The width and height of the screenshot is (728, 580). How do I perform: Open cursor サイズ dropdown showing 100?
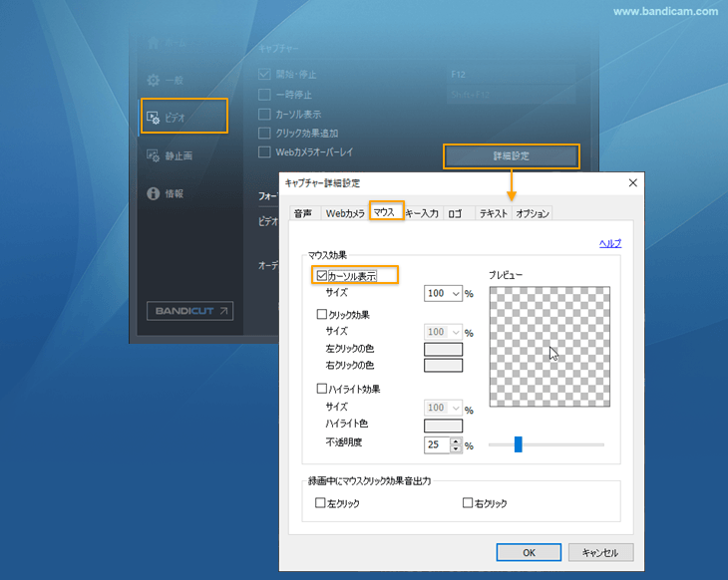point(443,293)
